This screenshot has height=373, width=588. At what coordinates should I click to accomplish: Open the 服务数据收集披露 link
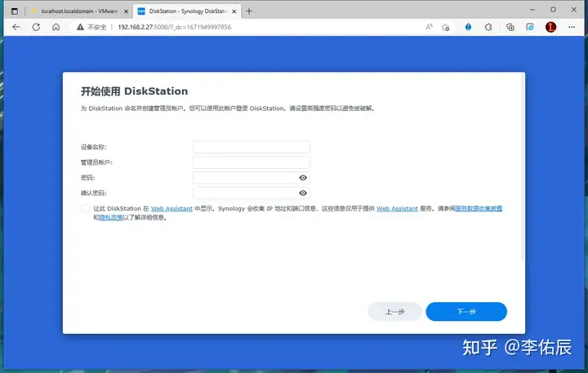[479, 208]
